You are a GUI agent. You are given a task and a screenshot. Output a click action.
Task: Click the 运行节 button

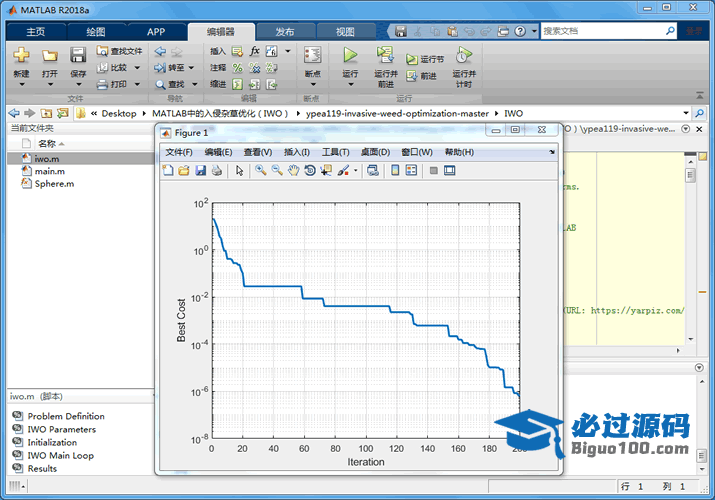click(426, 59)
